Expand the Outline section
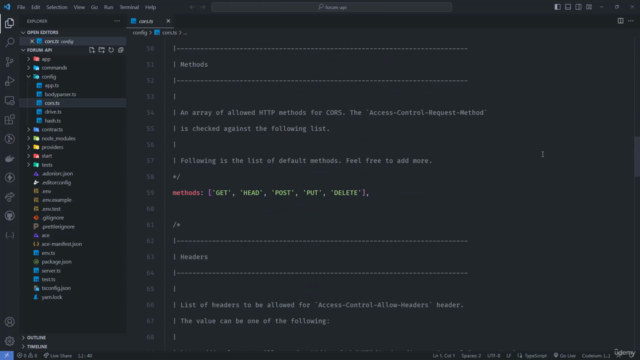 (x=23, y=338)
